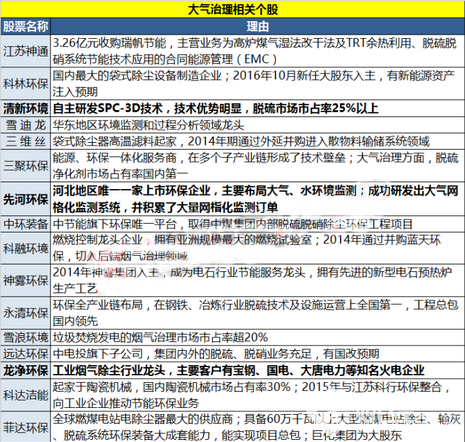
Task: Select stock name cell 永清环保
Action: (x=26, y=313)
